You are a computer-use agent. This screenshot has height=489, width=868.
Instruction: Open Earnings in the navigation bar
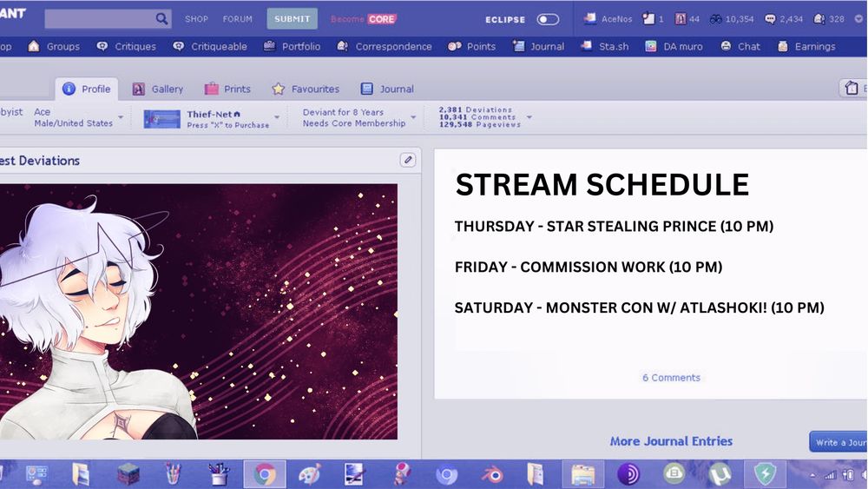pos(806,47)
